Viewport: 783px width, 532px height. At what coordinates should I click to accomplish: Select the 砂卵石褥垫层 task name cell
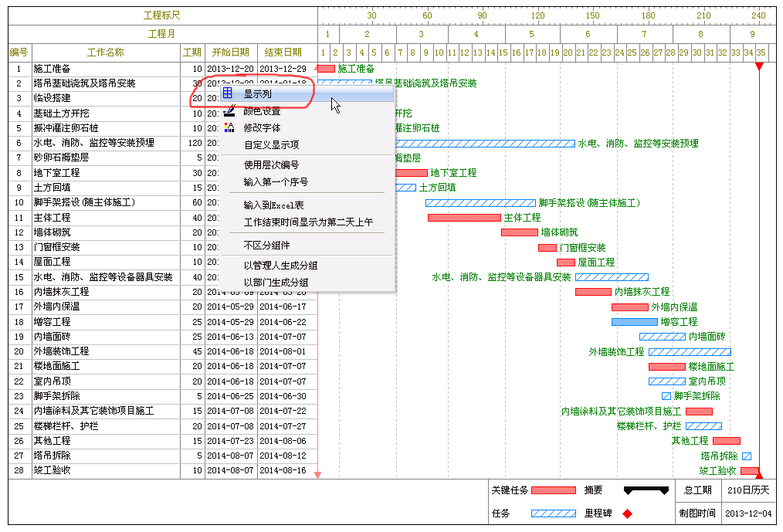pos(106,158)
